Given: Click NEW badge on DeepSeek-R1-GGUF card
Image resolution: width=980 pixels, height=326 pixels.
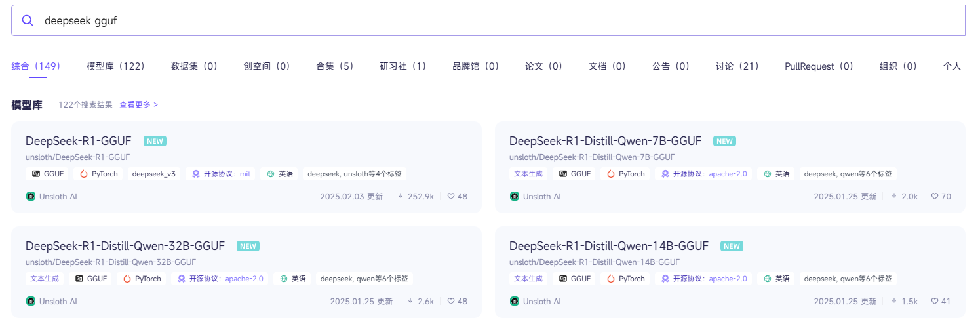Looking at the screenshot, I should coord(155,141).
